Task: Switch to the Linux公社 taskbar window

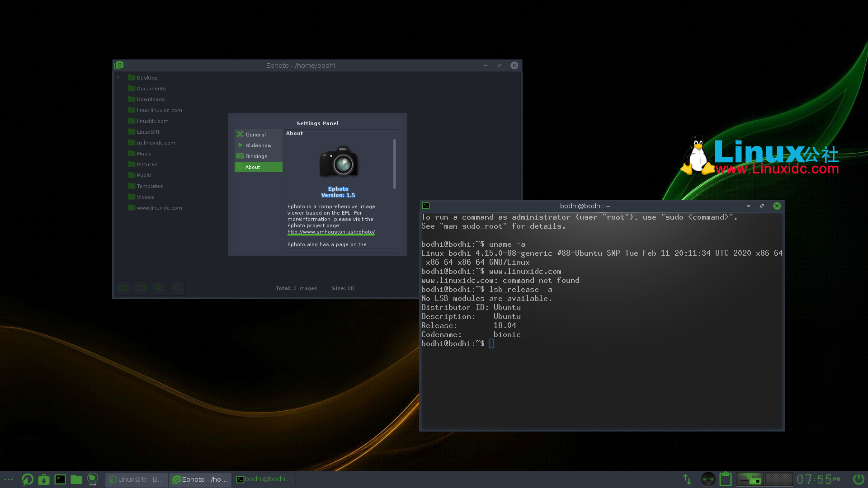Action: (x=137, y=479)
